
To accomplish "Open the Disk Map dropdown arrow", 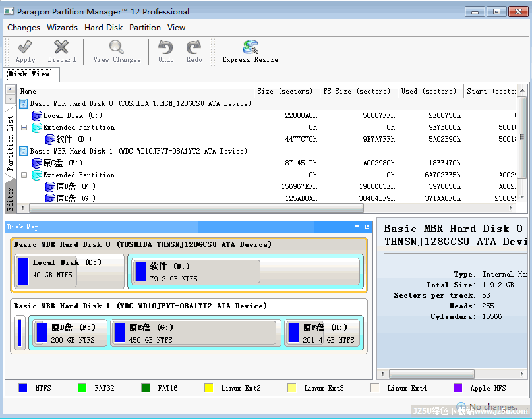I will click(x=357, y=227).
